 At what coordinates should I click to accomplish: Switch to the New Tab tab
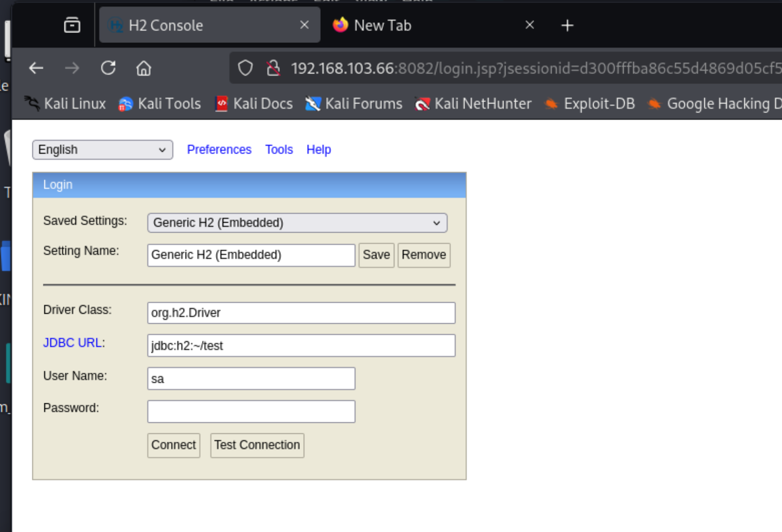click(x=434, y=25)
